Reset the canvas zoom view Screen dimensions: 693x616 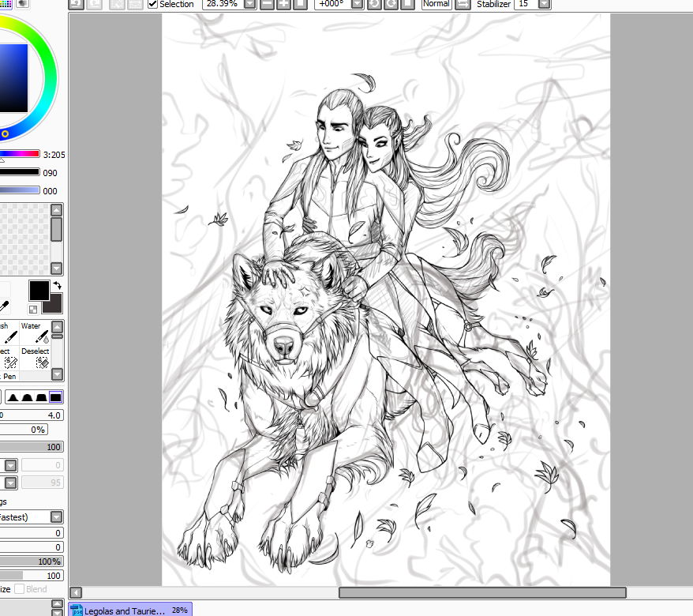[300, 4]
